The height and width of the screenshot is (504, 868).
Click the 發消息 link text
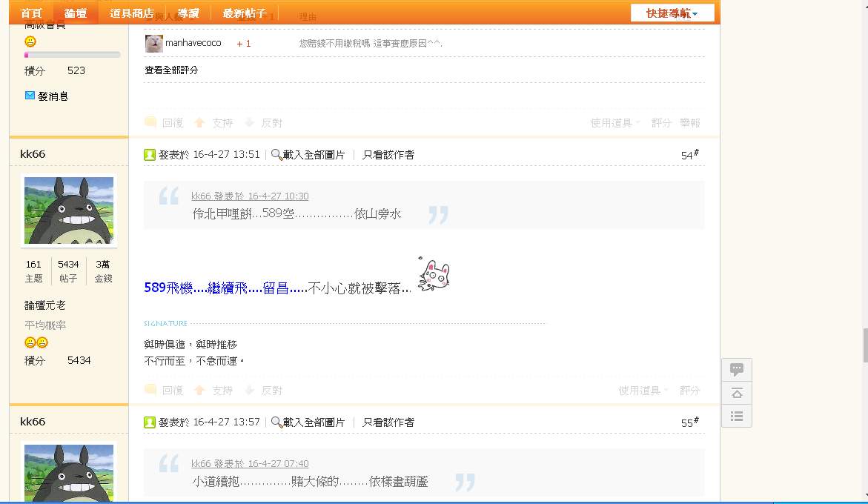pyautogui.click(x=53, y=96)
